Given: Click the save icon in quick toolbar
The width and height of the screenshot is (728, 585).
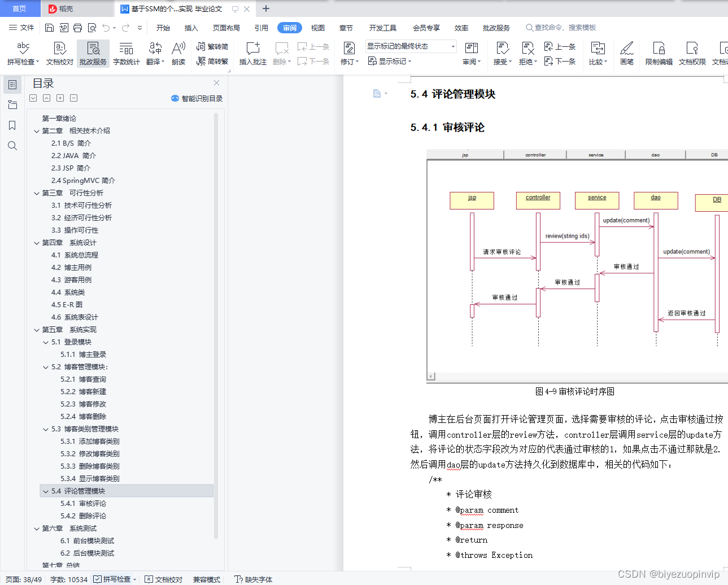Looking at the screenshot, I should point(49,28).
